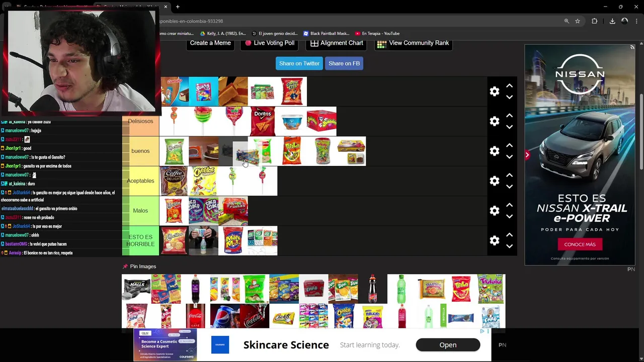Select the Mani Moto bag image
Image resolution: width=644 pixels, height=362 pixels.
pyautogui.click(x=233, y=240)
